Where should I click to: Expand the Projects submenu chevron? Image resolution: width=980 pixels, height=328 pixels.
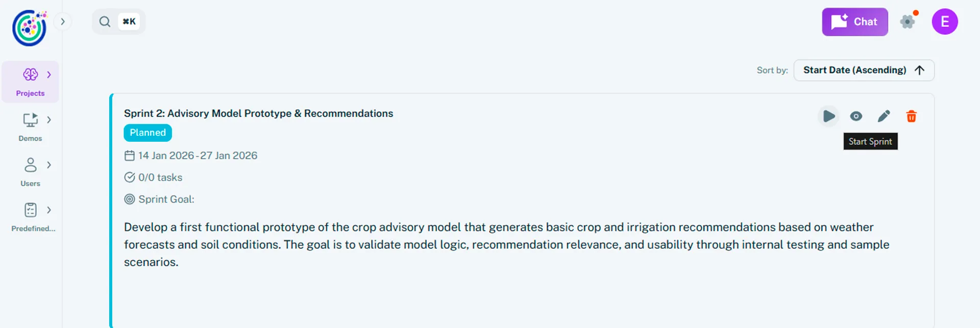click(49, 74)
